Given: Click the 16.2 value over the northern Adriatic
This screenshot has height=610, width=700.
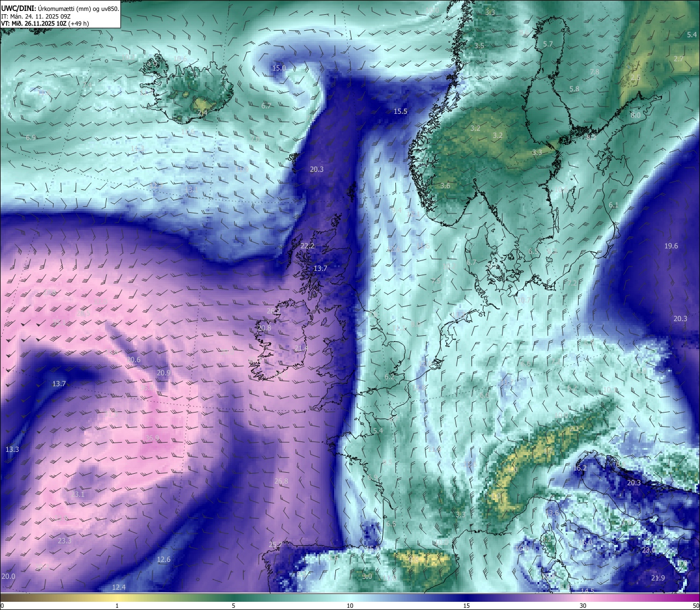Looking at the screenshot, I should coord(580,468).
